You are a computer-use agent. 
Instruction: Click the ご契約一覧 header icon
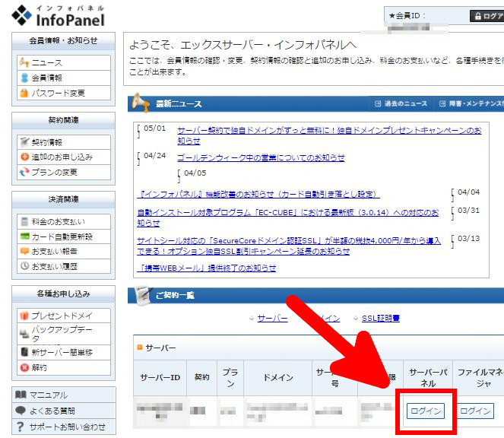[x=143, y=295]
